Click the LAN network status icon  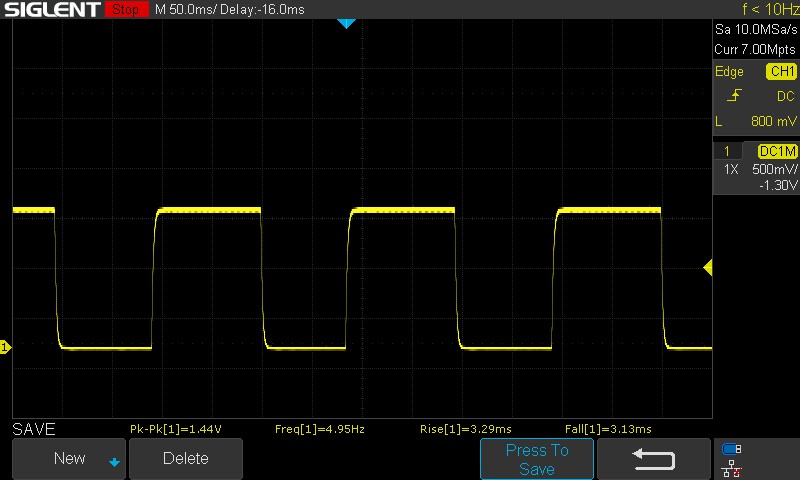pyautogui.click(x=732, y=468)
